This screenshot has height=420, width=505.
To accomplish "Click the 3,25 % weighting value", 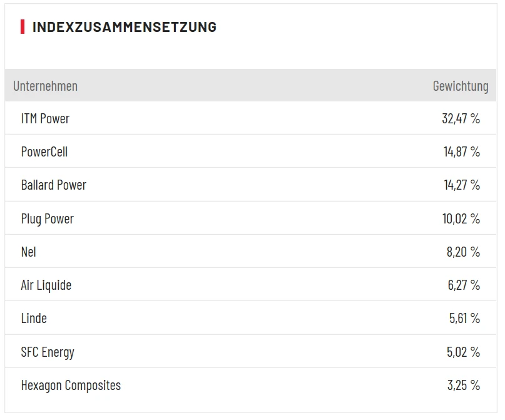I will (x=464, y=385).
